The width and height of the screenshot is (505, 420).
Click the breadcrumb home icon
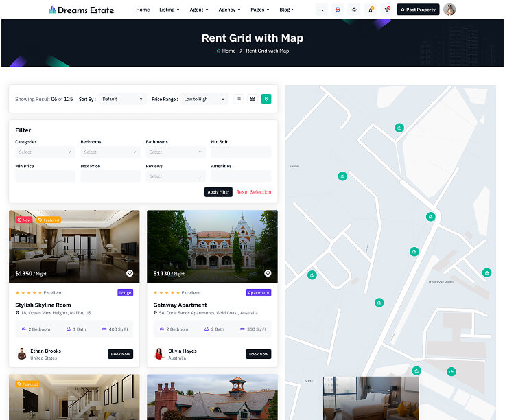point(218,51)
